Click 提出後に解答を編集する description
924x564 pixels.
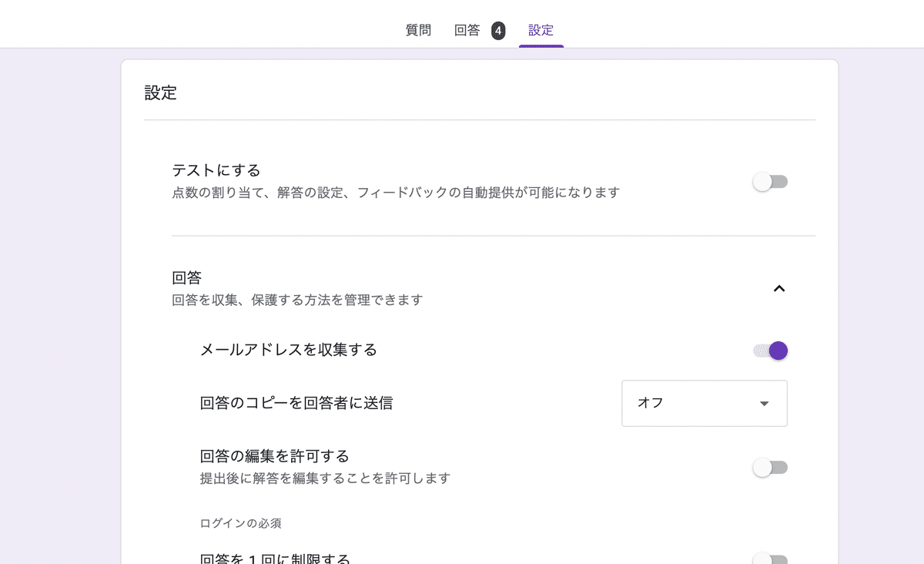[325, 478]
